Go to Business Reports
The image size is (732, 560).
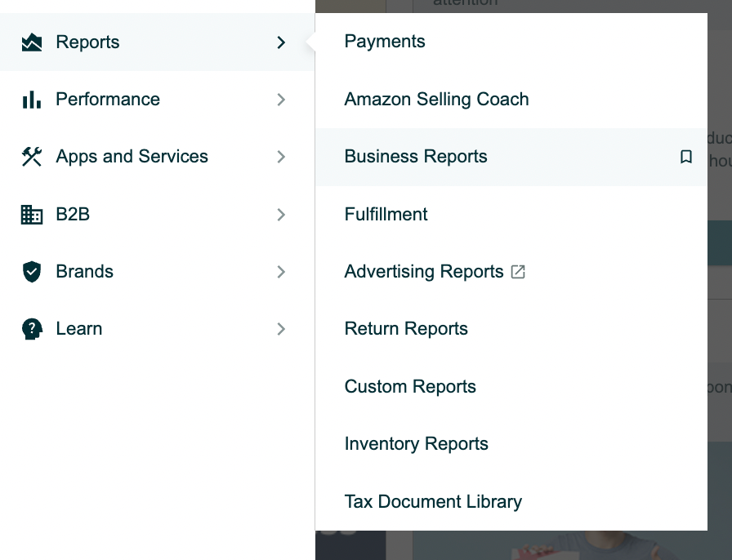(511, 157)
